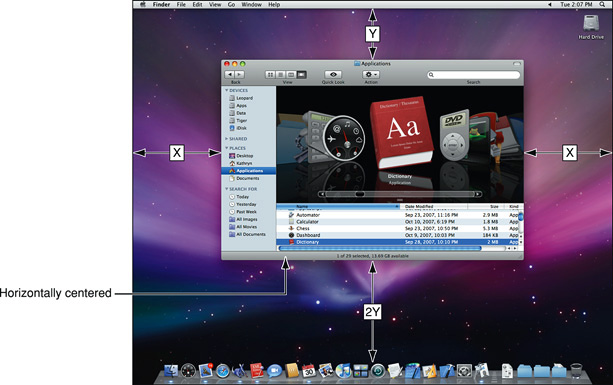The image size is (613, 385).
Task: Click Cover Flow scrubber handle
Action: (x=360, y=194)
